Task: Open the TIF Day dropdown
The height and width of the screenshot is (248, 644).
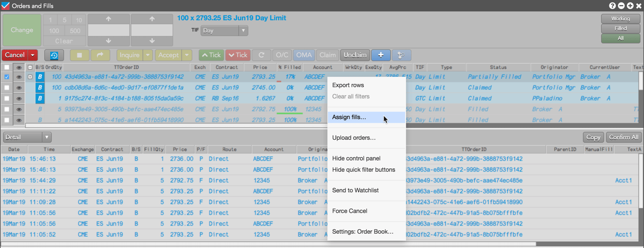Action: (x=224, y=31)
